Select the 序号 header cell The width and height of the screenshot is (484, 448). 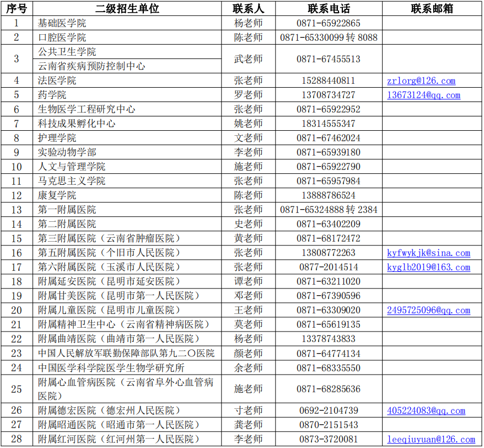pos(17,8)
